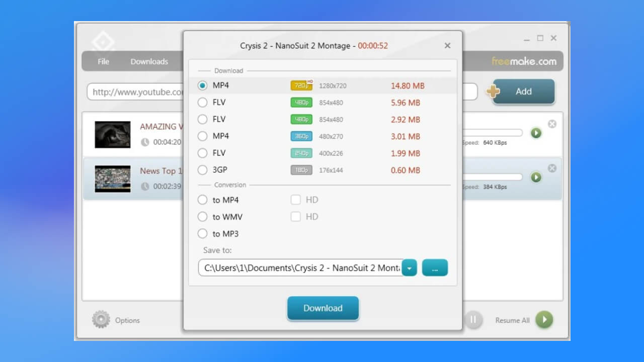
Task: Choose the MP4 360p download option
Action: [202, 136]
